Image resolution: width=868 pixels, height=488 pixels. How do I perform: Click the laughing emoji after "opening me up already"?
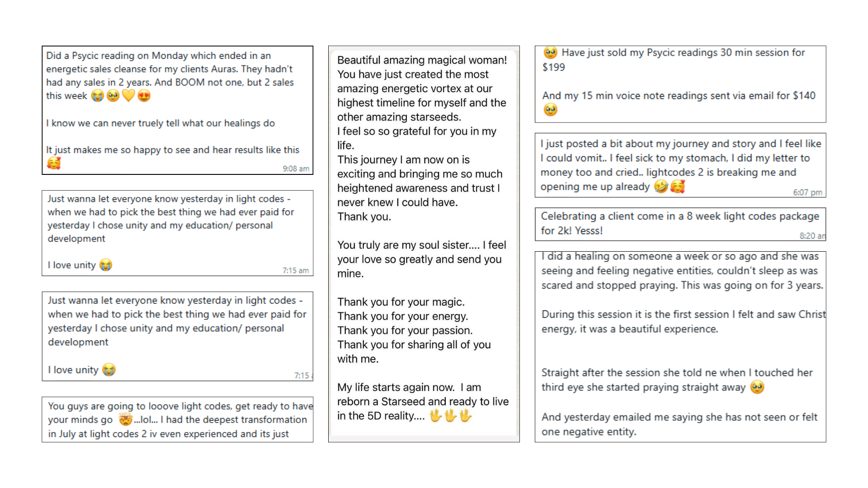(661, 186)
